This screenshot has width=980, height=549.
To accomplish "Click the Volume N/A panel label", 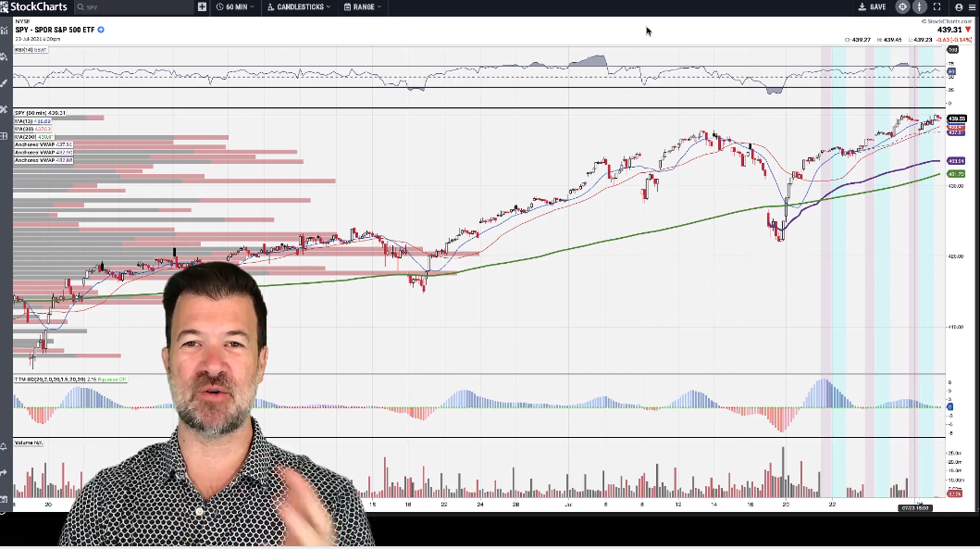I will [29, 443].
